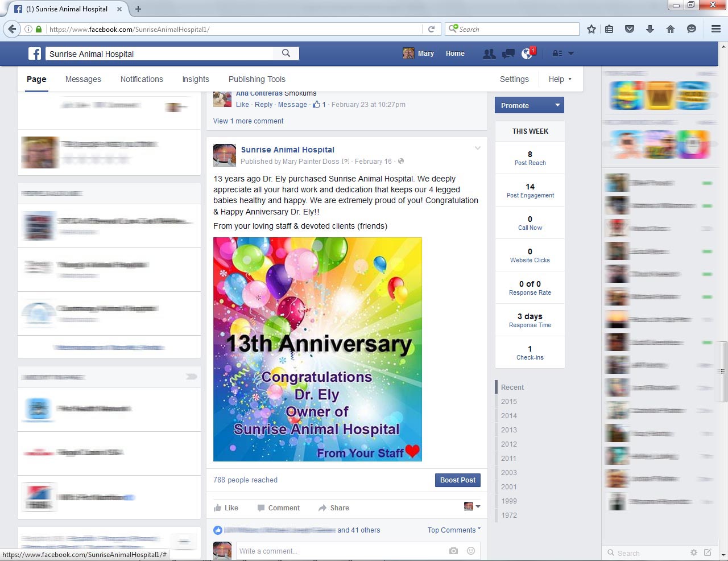Click the public globe audience icon on the post
728x561 pixels.
(x=401, y=161)
